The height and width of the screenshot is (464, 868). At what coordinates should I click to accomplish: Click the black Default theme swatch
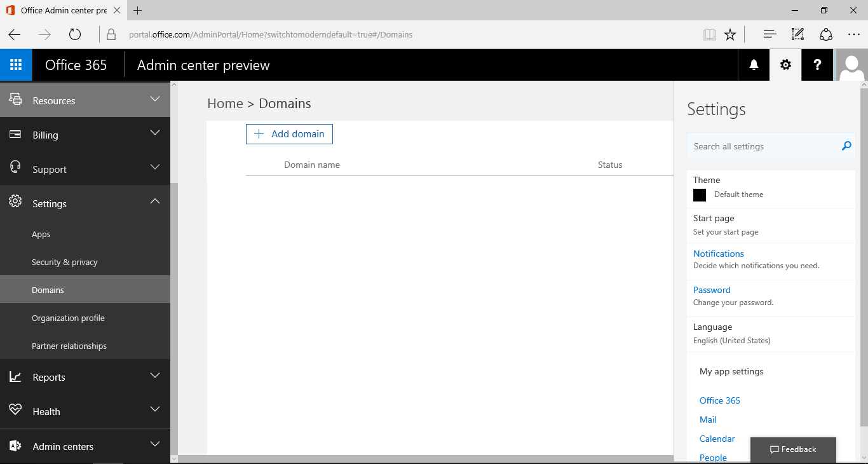[x=700, y=195]
